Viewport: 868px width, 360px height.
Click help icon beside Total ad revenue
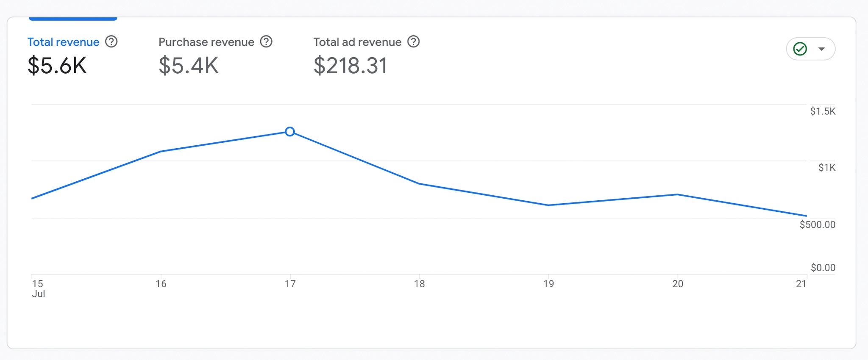tap(413, 42)
